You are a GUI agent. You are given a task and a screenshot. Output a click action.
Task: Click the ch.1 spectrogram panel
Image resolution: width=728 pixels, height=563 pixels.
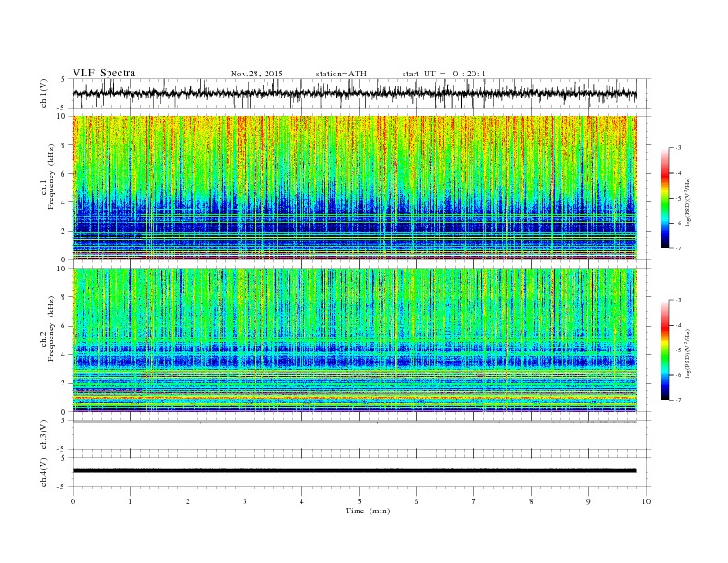coord(354,188)
